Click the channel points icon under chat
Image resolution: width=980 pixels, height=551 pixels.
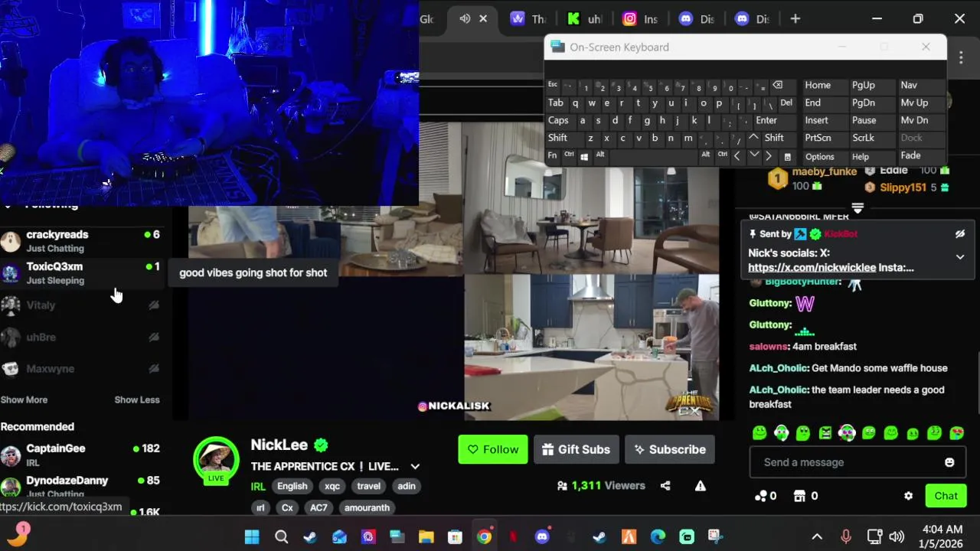pos(760,496)
